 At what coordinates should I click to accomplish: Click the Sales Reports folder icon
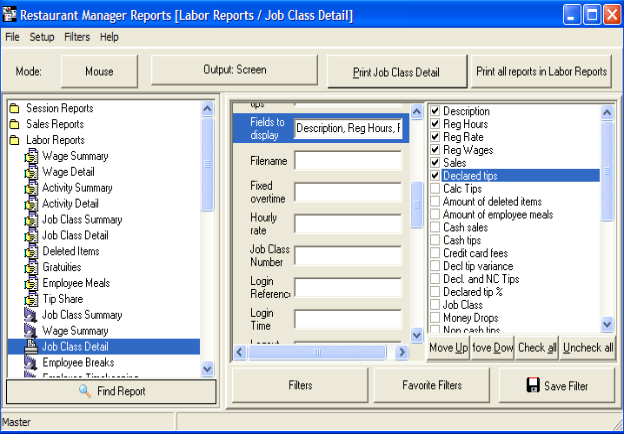(15, 124)
